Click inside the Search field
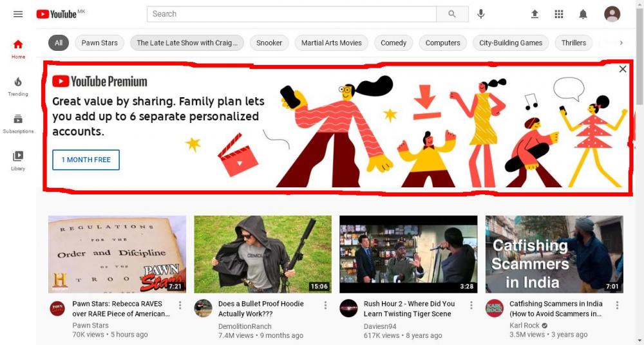Viewport: 644px width, 345px height. pyautogui.click(x=291, y=14)
